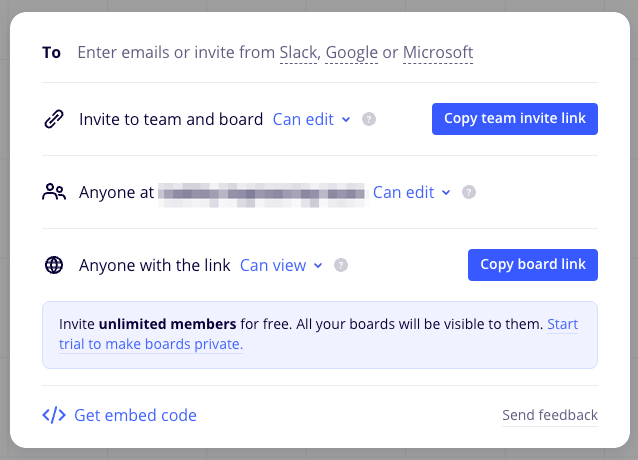
Task: Open help icon beside organization permission
Action: 469,192
